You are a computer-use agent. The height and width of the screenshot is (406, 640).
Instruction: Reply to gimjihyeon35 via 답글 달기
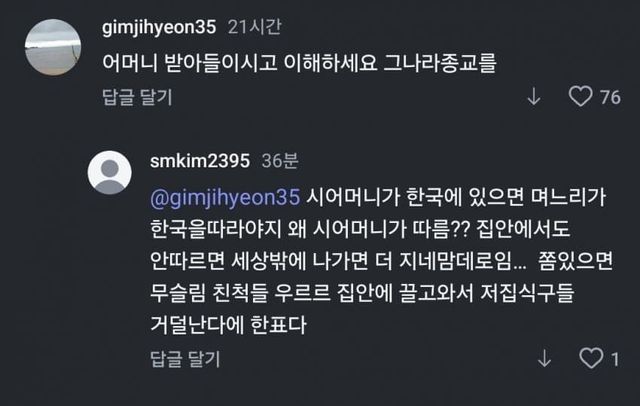click(137, 97)
